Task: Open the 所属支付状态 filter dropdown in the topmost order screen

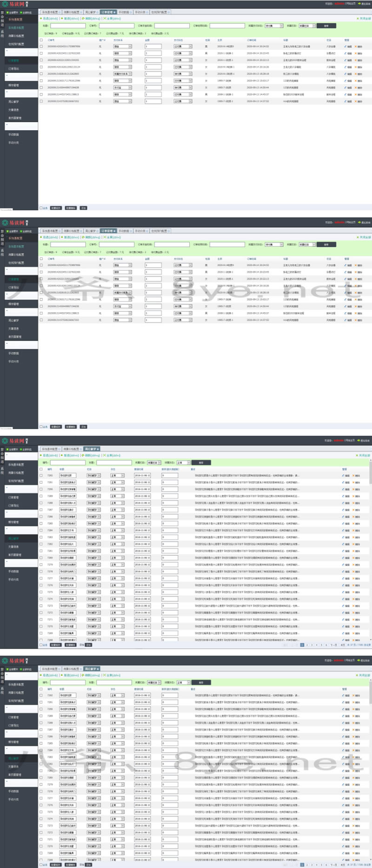Action: coord(274,26)
